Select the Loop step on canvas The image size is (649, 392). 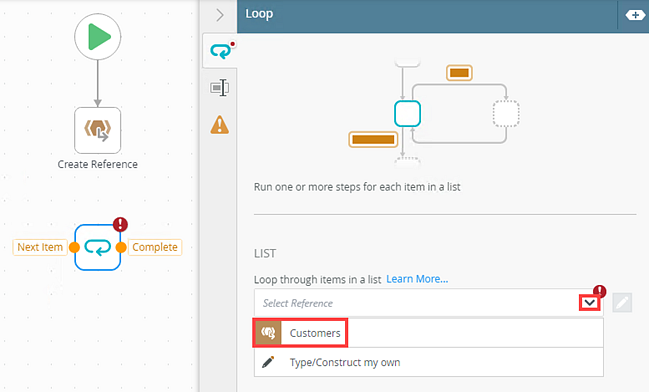click(x=98, y=248)
